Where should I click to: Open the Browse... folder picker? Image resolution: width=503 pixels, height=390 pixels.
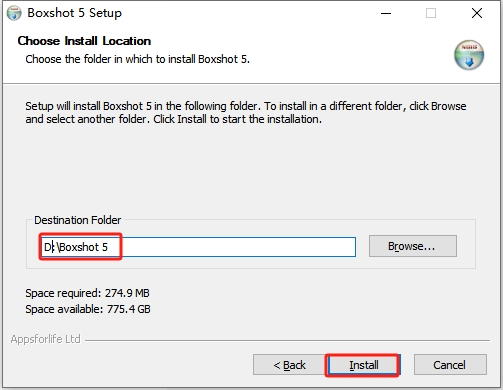coord(413,246)
